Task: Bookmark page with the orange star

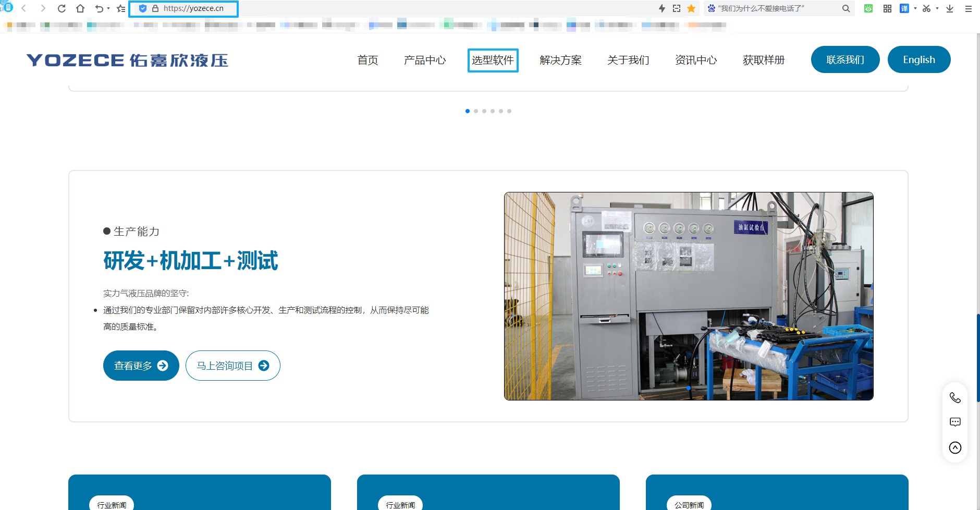Action: pos(691,8)
